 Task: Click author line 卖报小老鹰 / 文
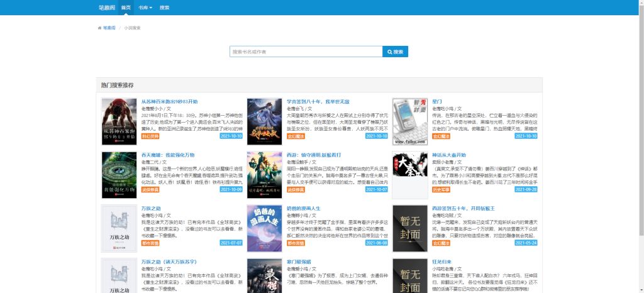point(449,162)
